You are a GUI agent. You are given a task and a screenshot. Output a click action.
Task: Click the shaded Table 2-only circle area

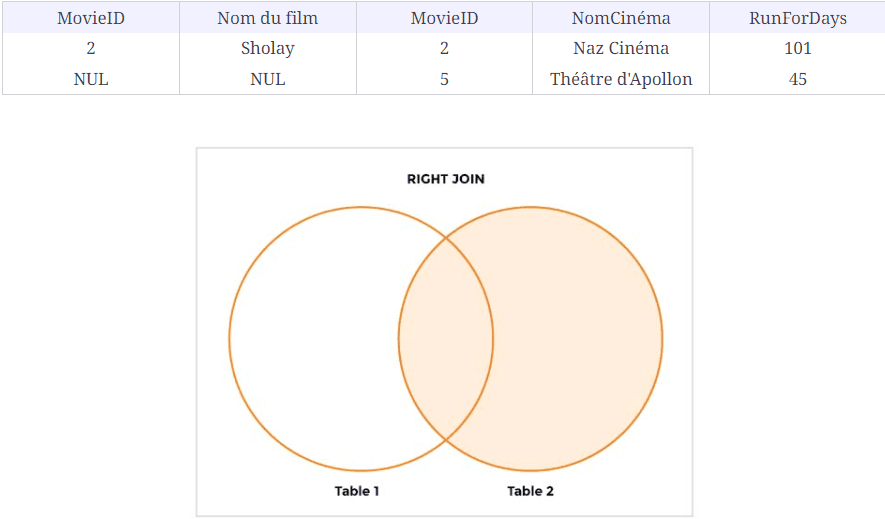point(580,338)
